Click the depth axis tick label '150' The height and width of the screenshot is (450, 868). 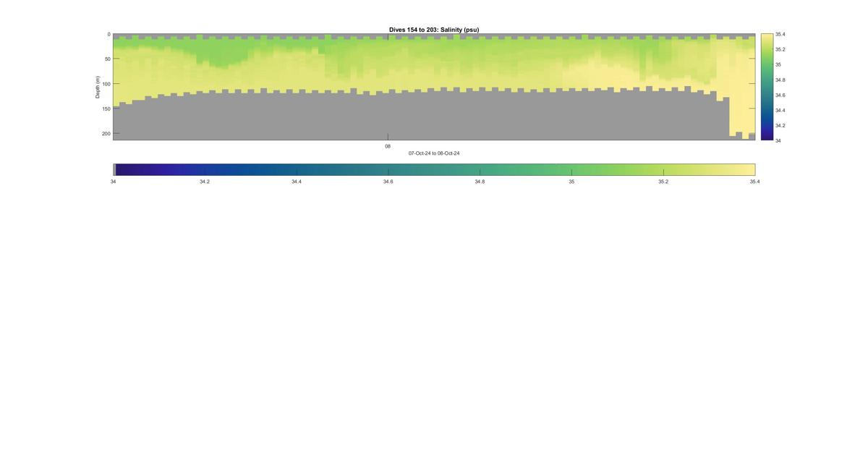click(x=106, y=109)
